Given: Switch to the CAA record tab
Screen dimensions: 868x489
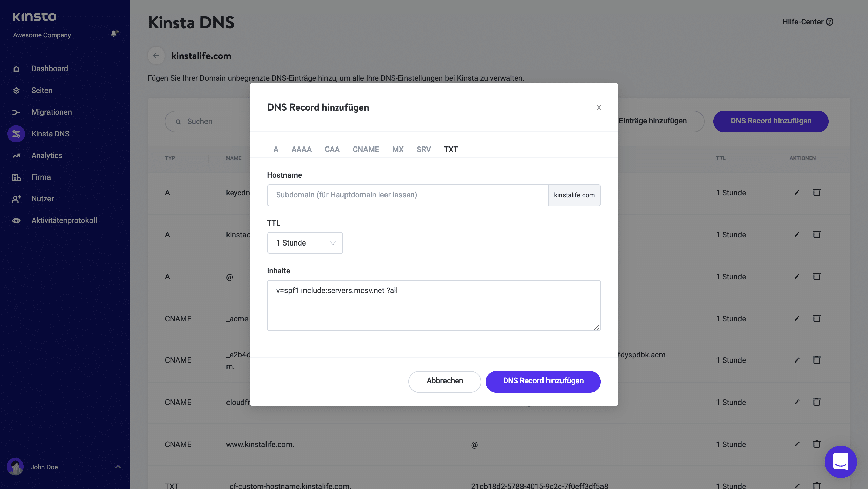Looking at the screenshot, I should click(x=332, y=150).
